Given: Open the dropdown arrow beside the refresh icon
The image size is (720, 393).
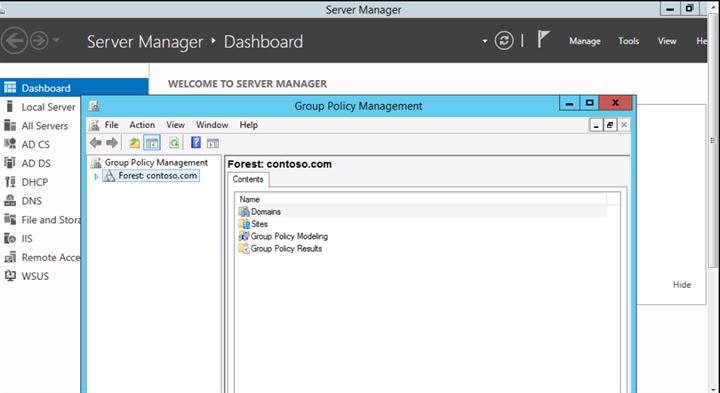Looking at the screenshot, I should click(484, 41).
